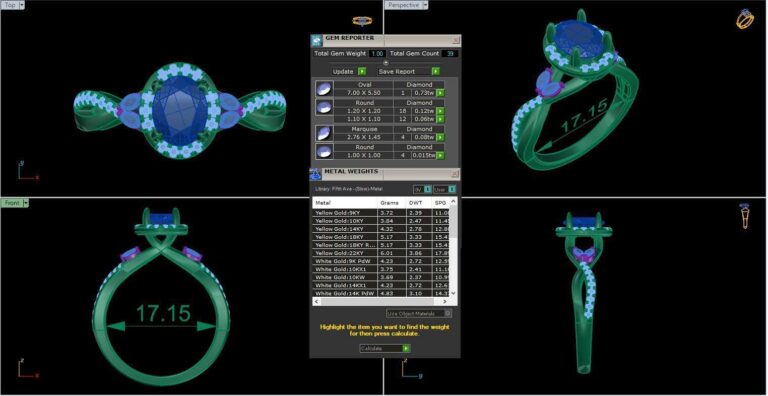Image resolution: width=768 pixels, height=396 pixels.
Task: Click the down arrow of the metal list scrollbar
Action: tap(453, 293)
